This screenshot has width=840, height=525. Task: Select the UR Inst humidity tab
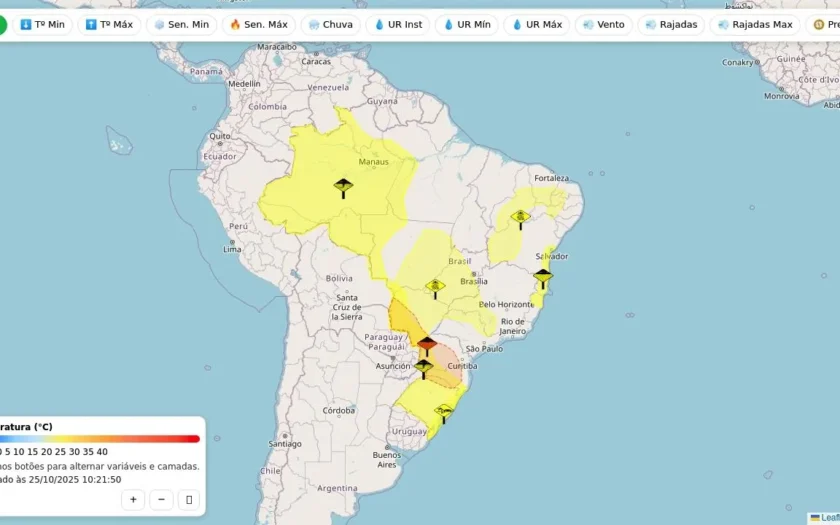398,25
